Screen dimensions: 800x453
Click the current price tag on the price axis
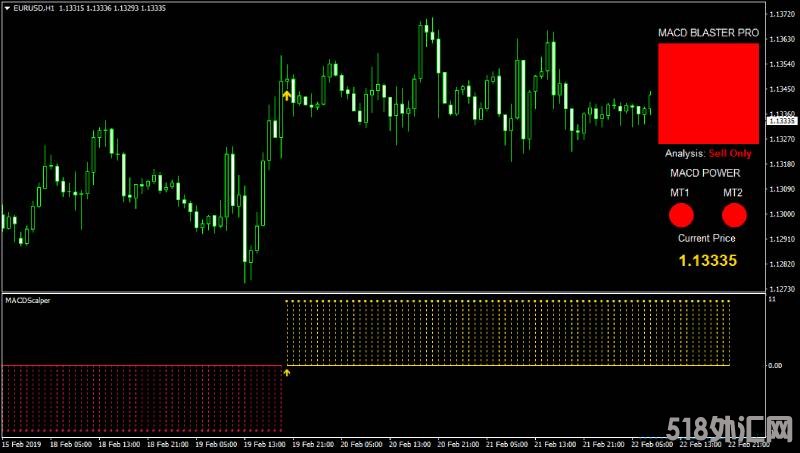coord(782,121)
